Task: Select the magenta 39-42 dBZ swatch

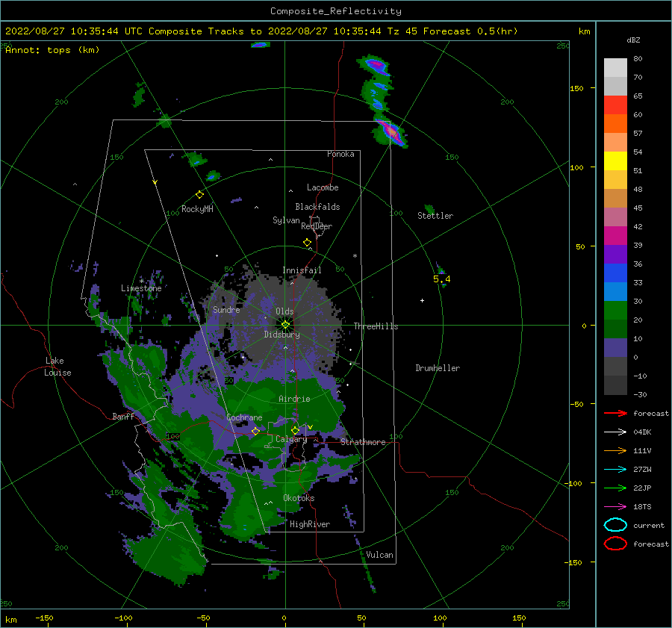Action: [615, 236]
